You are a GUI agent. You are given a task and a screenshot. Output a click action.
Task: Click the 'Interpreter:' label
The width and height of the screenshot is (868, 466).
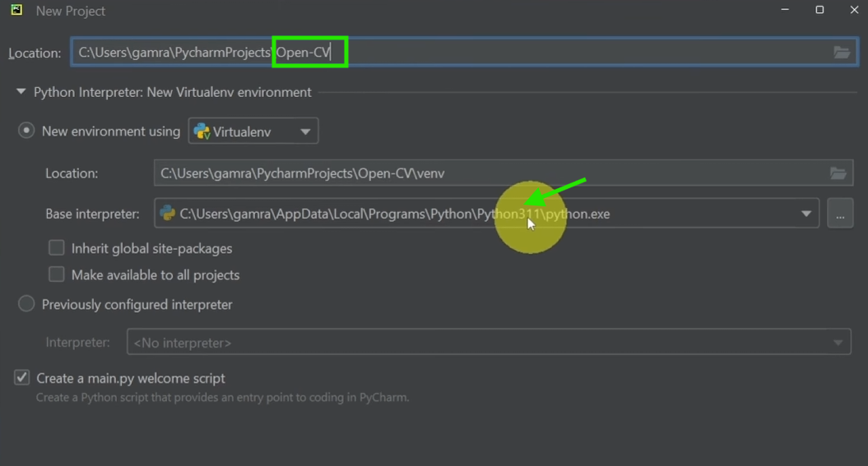(x=77, y=342)
